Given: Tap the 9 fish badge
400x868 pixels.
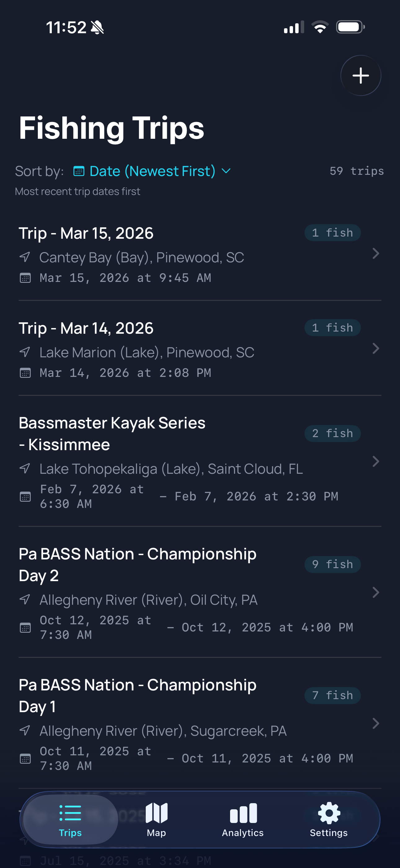Looking at the screenshot, I should (332, 564).
